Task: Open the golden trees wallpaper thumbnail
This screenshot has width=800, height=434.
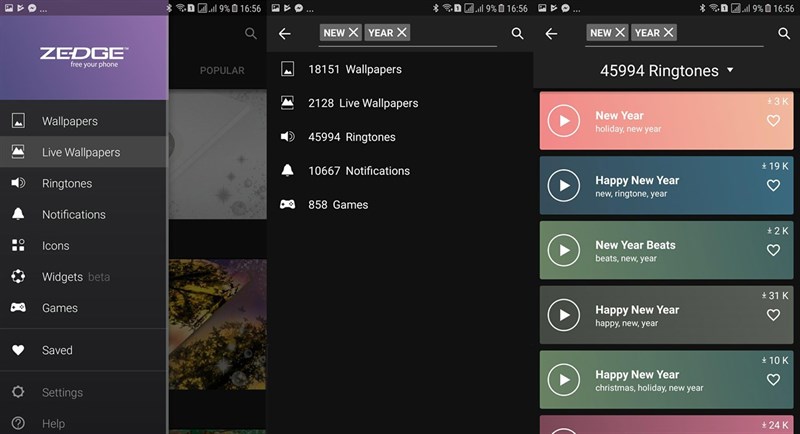Action: point(218,324)
